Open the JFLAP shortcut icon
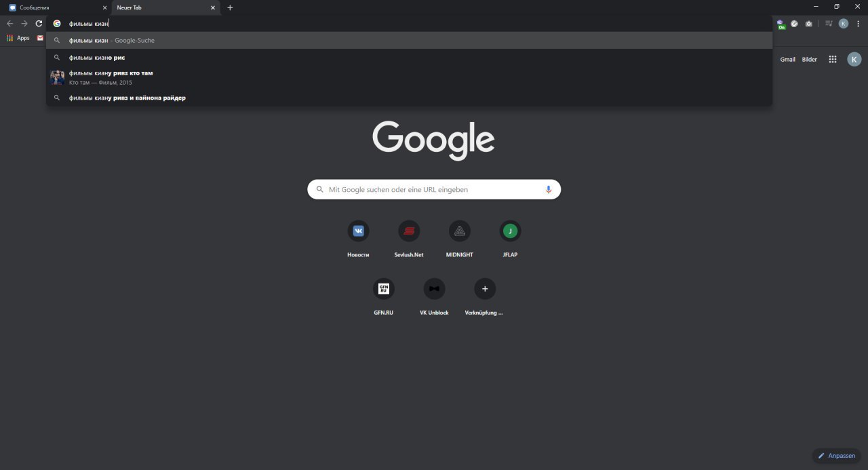 click(510, 231)
